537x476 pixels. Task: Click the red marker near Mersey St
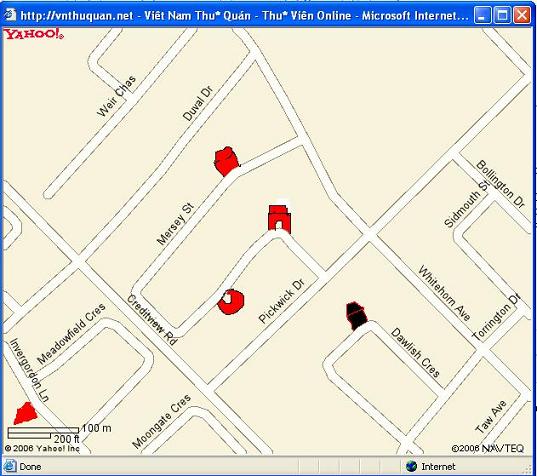tap(226, 161)
